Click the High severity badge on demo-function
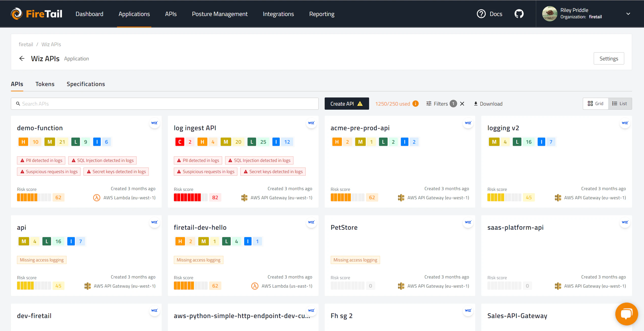 tap(23, 142)
